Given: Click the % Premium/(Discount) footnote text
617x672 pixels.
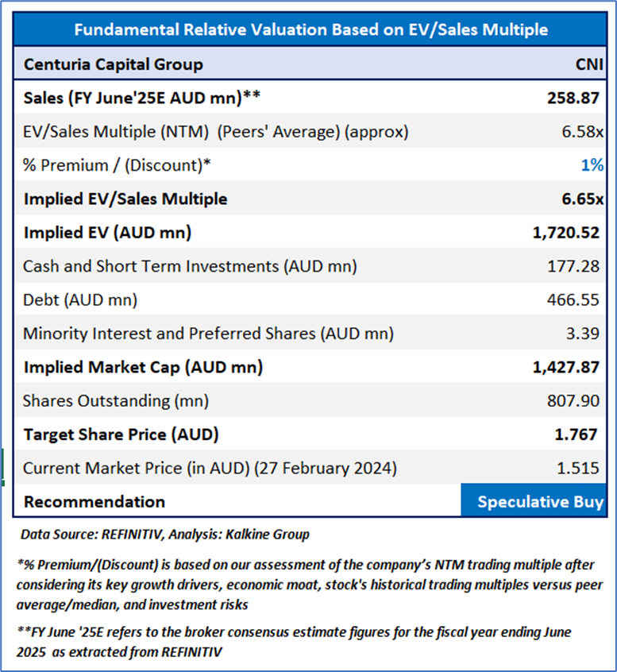Looking at the screenshot, I should click(308, 584).
